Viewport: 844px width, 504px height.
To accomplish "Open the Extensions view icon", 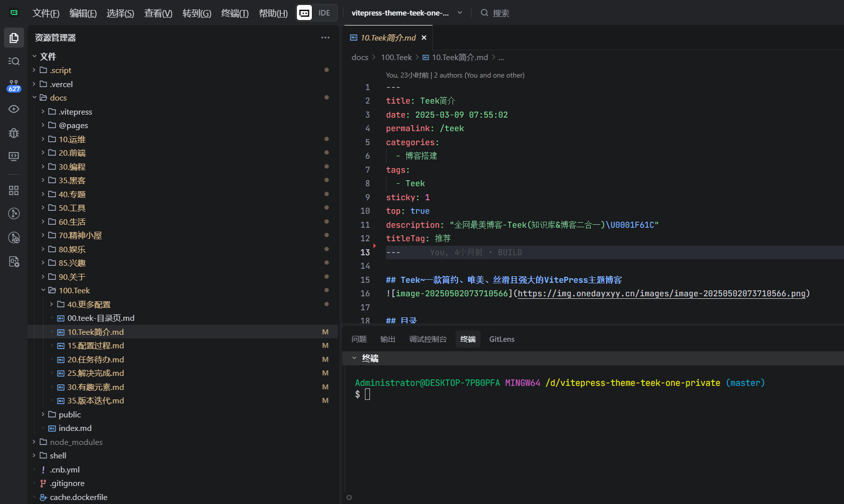I will (14, 190).
